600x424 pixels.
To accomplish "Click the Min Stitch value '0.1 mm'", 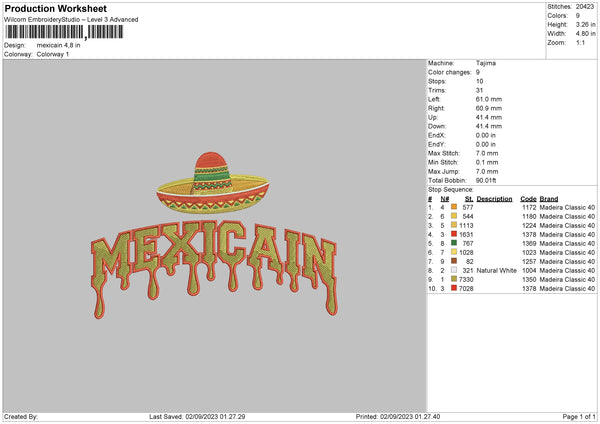I will (487, 162).
